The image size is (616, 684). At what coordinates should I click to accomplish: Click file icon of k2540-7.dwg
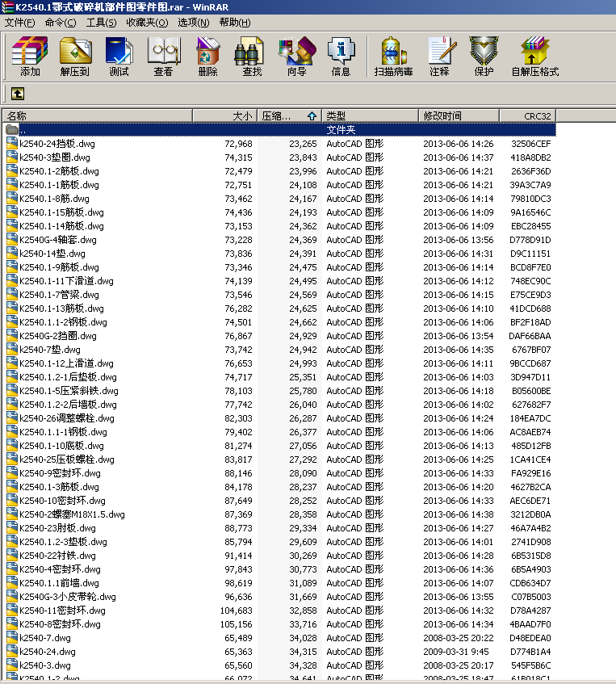coord(12,638)
